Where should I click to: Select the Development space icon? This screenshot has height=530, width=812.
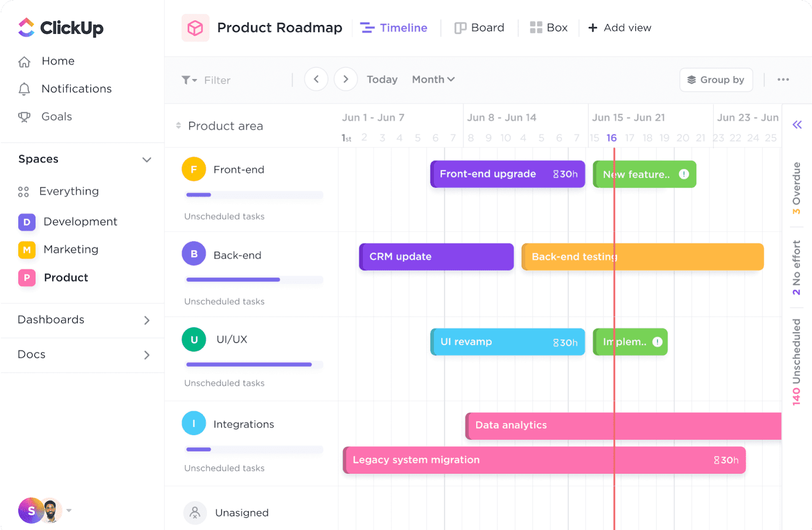tap(26, 222)
